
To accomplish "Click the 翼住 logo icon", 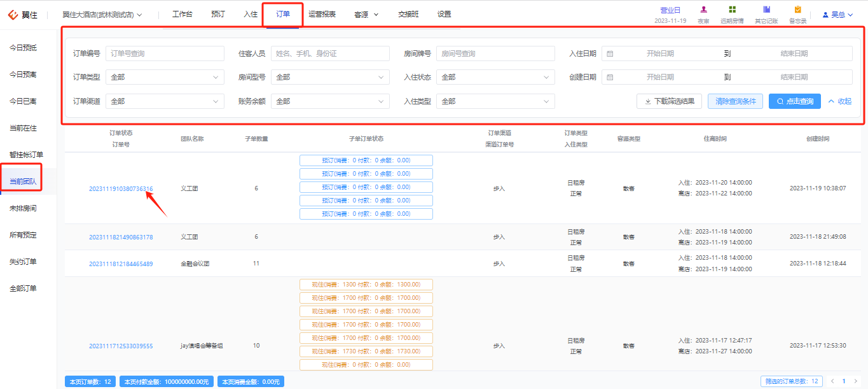I will pos(13,14).
